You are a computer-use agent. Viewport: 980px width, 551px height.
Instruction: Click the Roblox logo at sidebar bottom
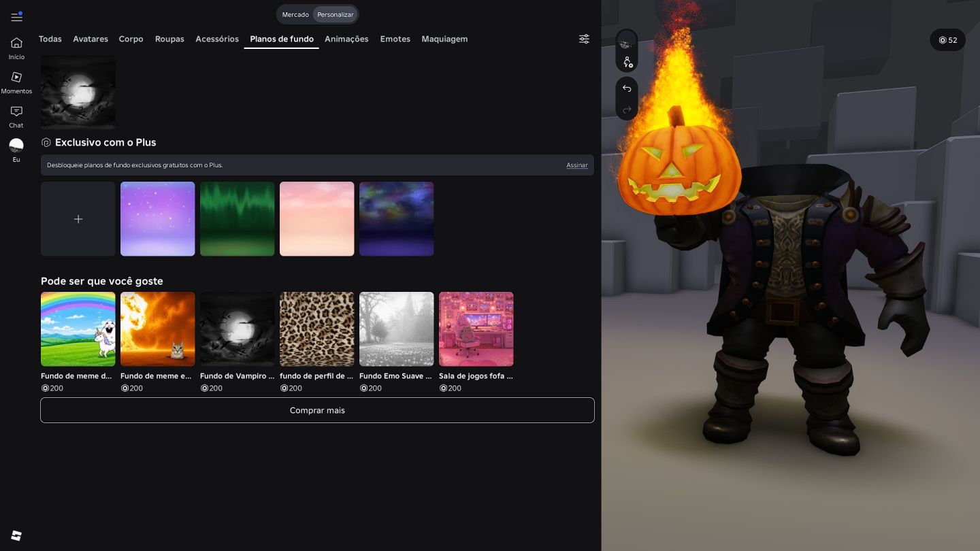(x=16, y=536)
